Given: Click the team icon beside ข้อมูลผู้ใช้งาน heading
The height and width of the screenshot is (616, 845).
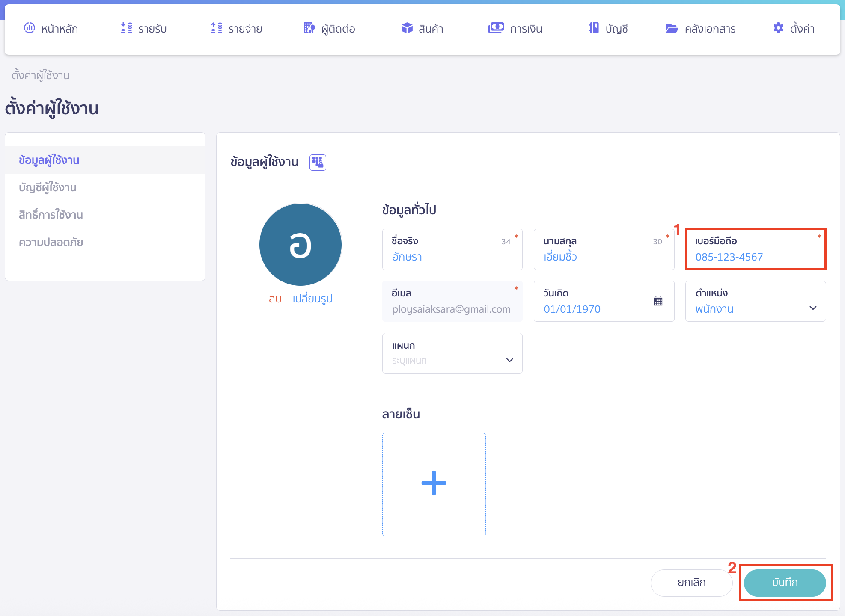Looking at the screenshot, I should tap(318, 162).
